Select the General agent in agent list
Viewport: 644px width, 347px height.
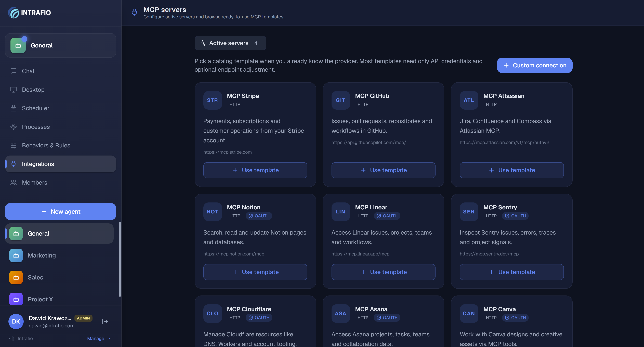(59, 234)
